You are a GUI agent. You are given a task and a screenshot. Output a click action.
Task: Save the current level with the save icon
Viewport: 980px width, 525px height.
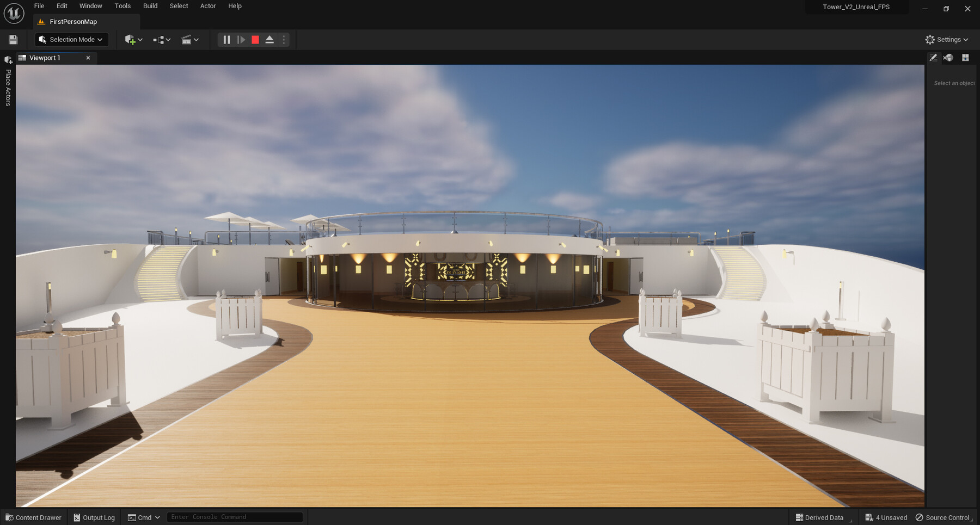[x=13, y=39]
